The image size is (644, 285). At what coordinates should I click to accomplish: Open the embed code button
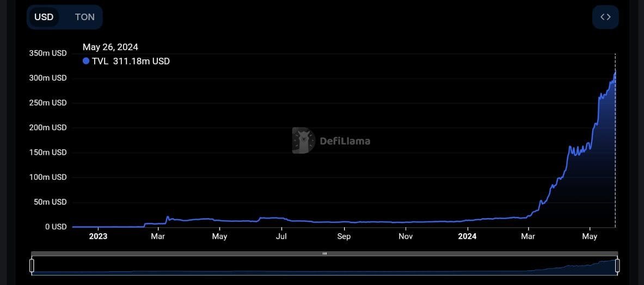[x=605, y=17]
